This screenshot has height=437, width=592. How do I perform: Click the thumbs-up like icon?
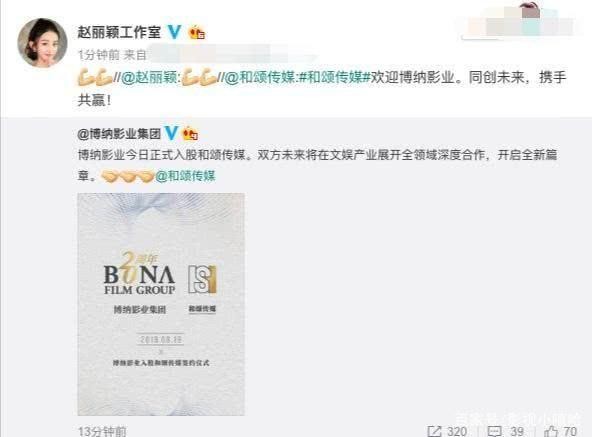click(551, 431)
